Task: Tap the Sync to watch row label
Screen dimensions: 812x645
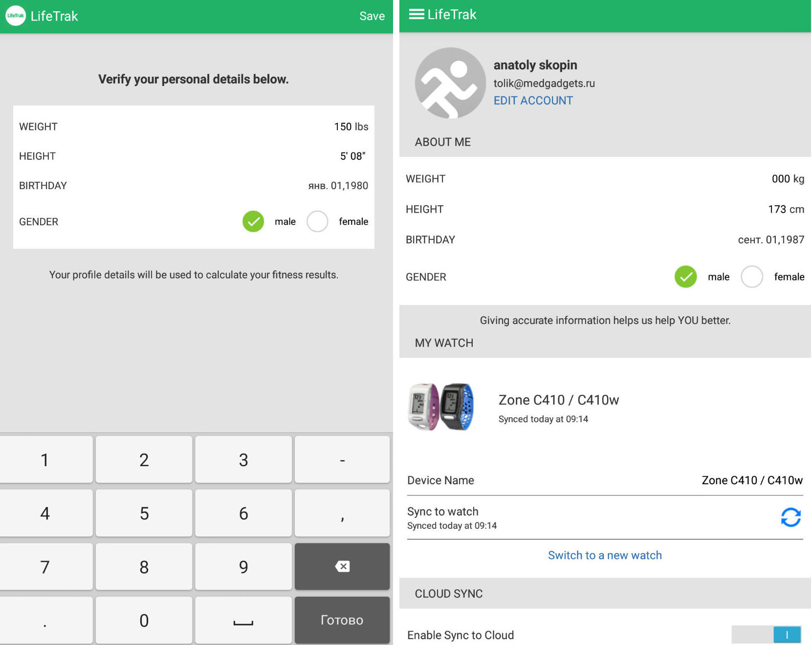Action: click(x=442, y=512)
